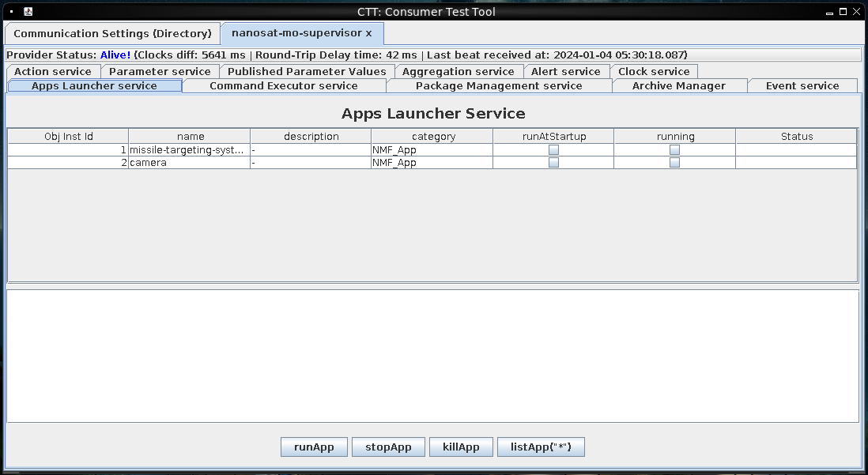Select the Published Parameter Values tab

[x=307, y=71]
